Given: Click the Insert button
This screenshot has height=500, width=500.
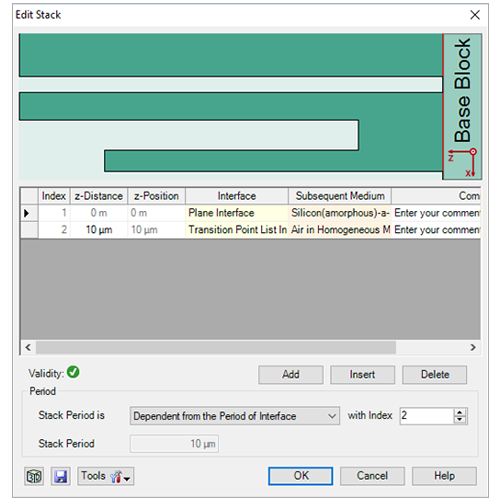Looking at the screenshot, I should (362, 375).
